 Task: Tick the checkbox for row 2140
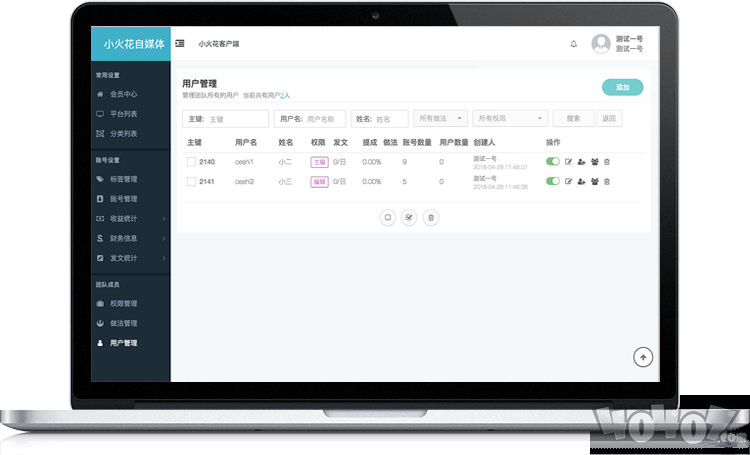(x=191, y=162)
